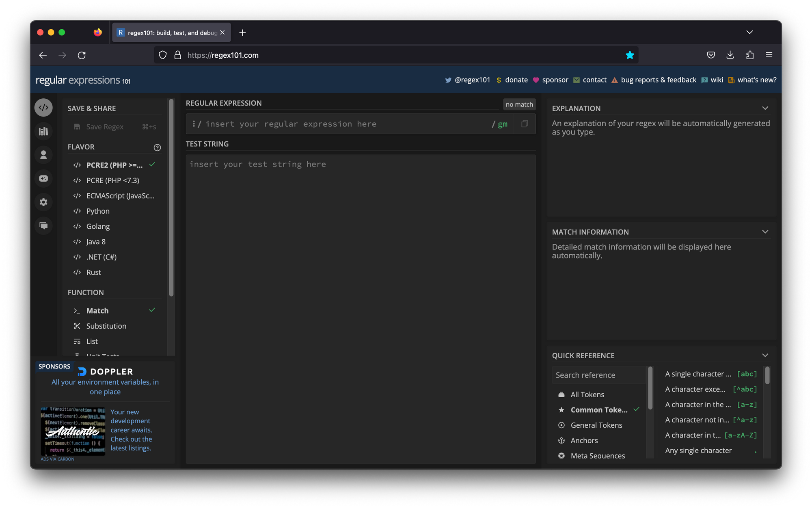Select the .NET (C#) flavor

[114, 257]
